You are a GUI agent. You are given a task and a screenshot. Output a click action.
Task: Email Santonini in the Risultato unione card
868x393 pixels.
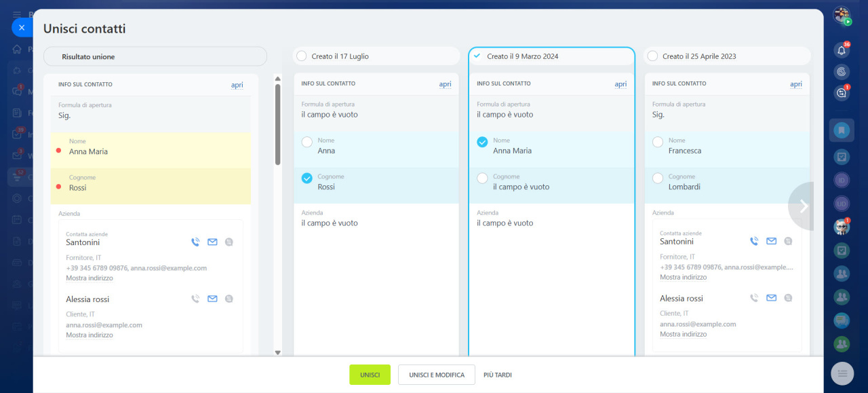pos(212,242)
